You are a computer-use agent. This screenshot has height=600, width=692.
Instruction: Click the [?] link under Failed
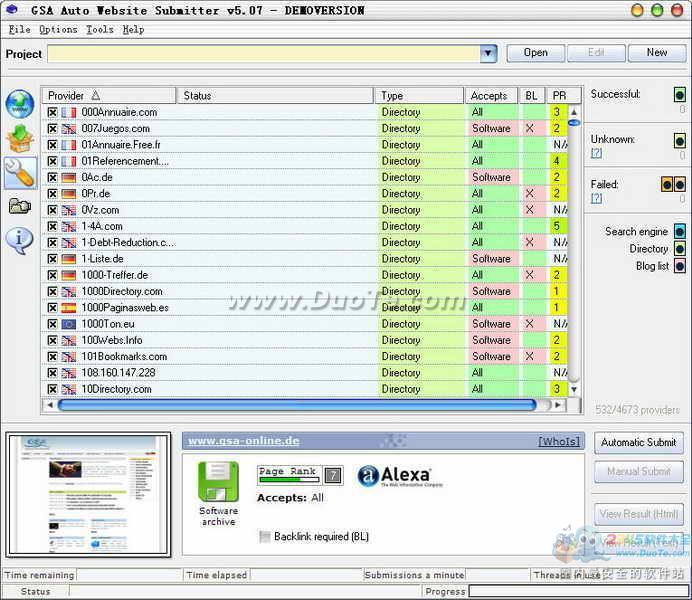pyautogui.click(x=596, y=198)
